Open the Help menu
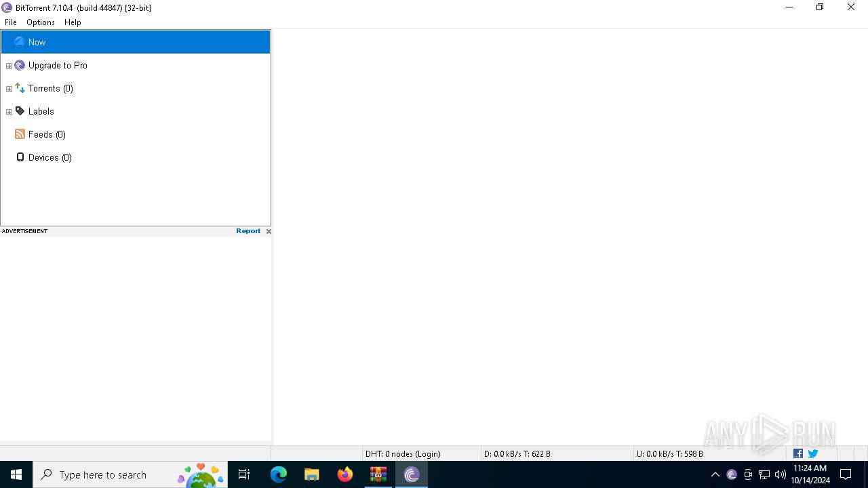 [73, 22]
